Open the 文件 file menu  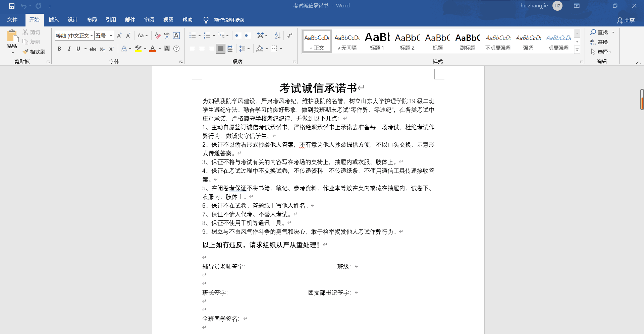coord(12,20)
